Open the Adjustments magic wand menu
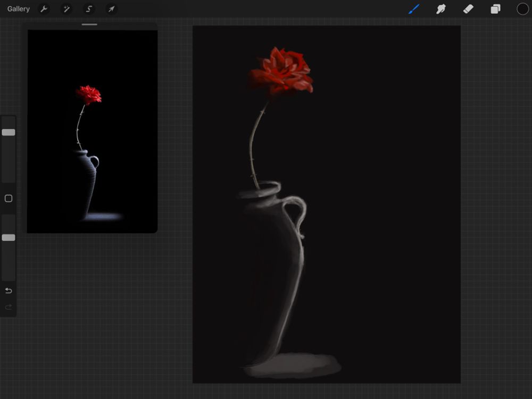This screenshot has width=532, height=399. tap(66, 9)
